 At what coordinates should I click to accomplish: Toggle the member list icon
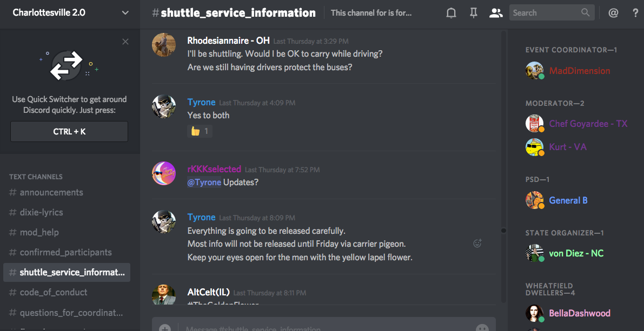(496, 13)
